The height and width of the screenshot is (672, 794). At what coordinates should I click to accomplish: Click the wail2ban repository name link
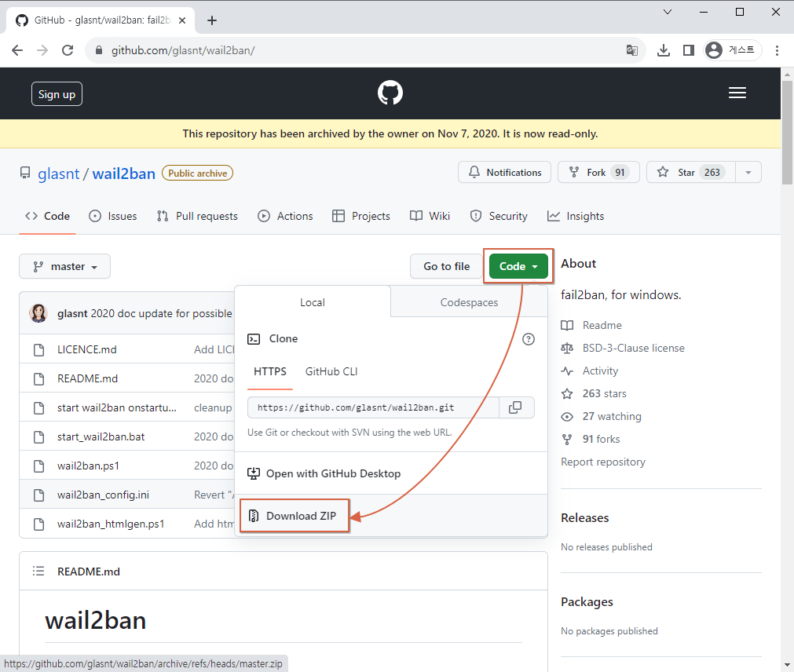tap(123, 173)
